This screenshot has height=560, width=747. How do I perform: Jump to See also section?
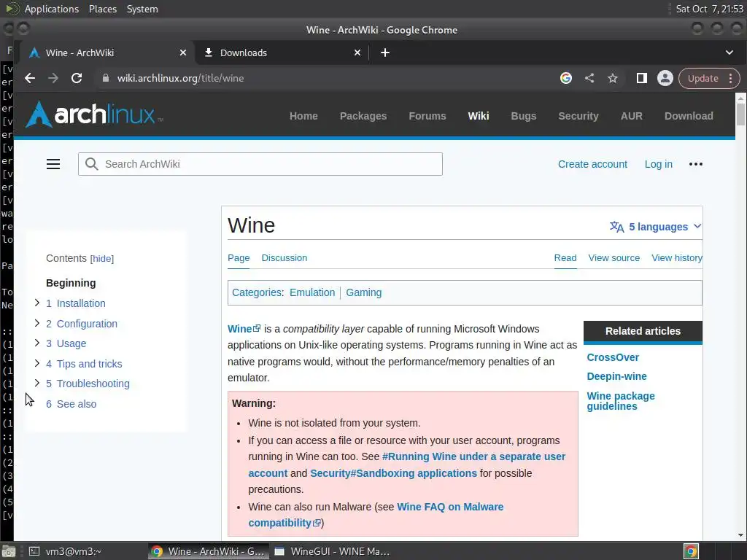tap(71, 404)
